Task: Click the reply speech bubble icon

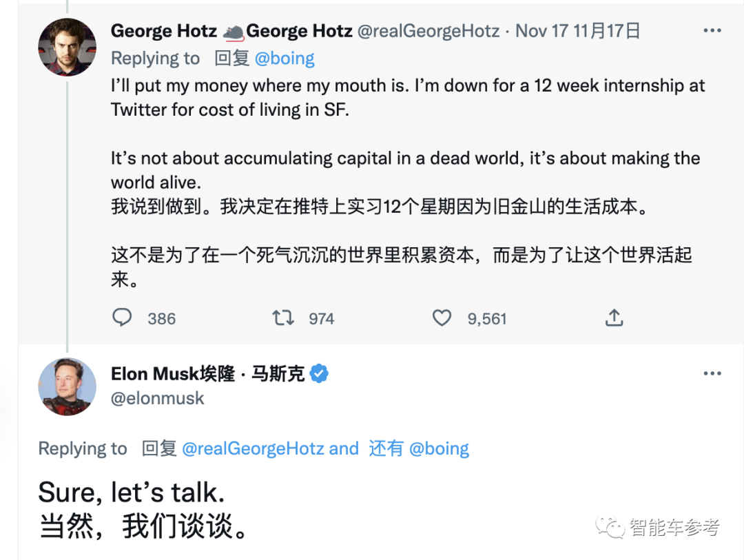Action: [122, 318]
